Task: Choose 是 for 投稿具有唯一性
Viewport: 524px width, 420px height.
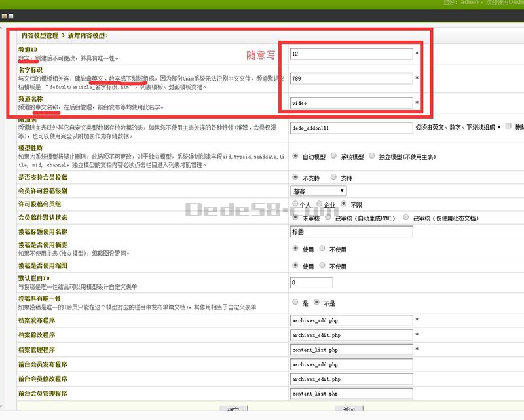Action: 295,302
